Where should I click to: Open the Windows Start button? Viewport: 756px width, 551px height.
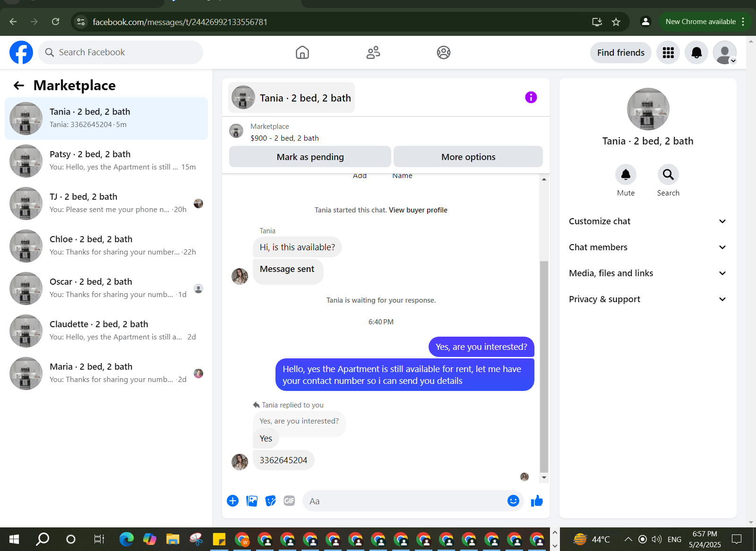(x=14, y=539)
